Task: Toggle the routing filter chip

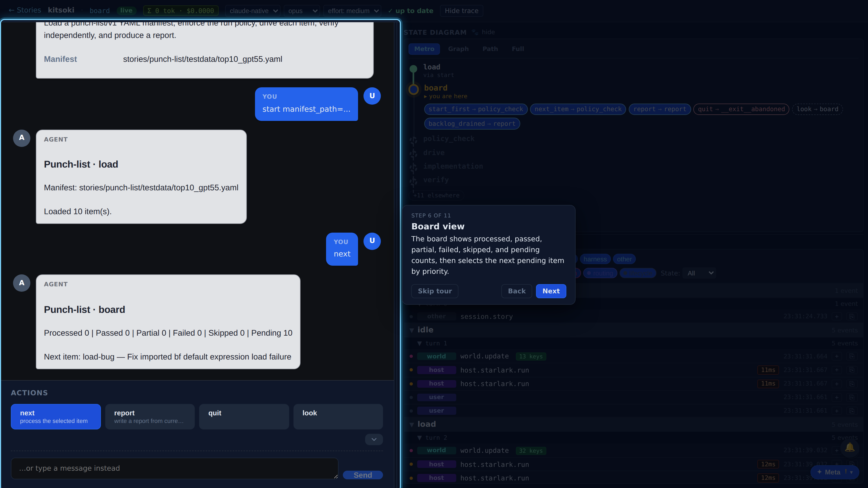Action: [600, 273]
